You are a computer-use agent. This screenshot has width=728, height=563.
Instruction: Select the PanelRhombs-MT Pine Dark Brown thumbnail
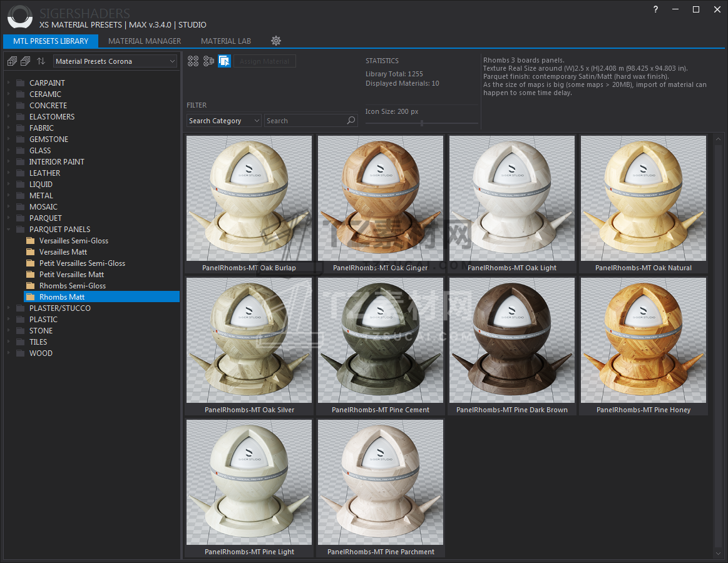click(512, 340)
